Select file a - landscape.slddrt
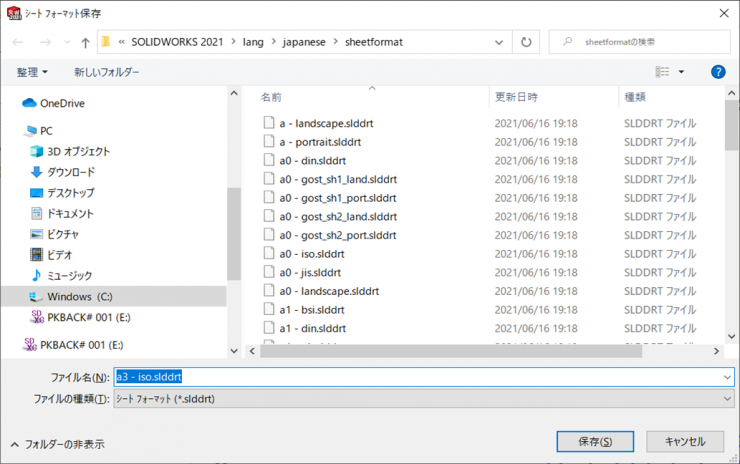The height and width of the screenshot is (464, 740). coord(326,124)
